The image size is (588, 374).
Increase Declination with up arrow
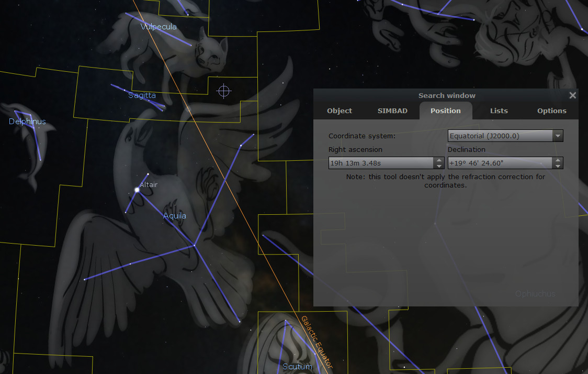(x=558, y=160)
